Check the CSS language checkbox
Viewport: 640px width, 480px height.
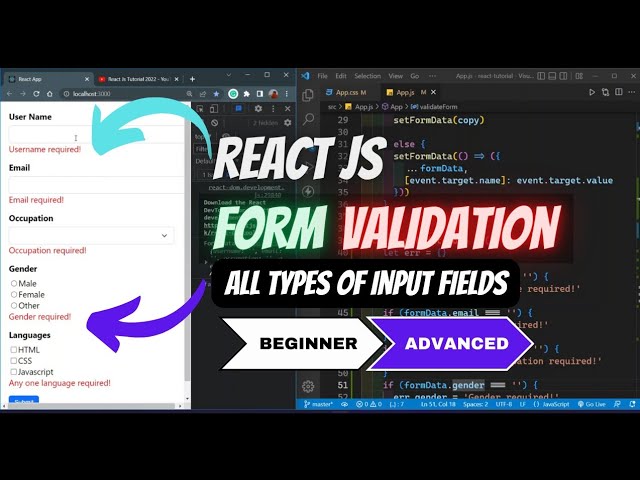pyautogui.click(x=13, y=360)
